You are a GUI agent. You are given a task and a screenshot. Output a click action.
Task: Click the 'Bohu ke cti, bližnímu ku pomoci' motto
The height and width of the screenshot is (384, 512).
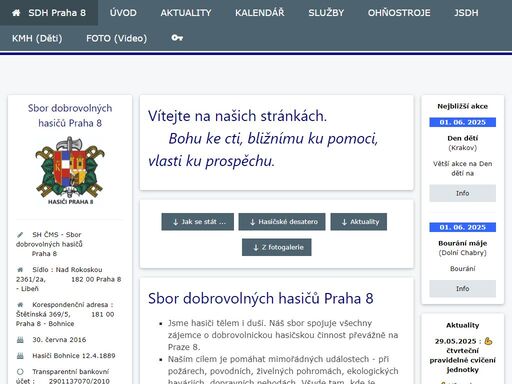[273, 139]
